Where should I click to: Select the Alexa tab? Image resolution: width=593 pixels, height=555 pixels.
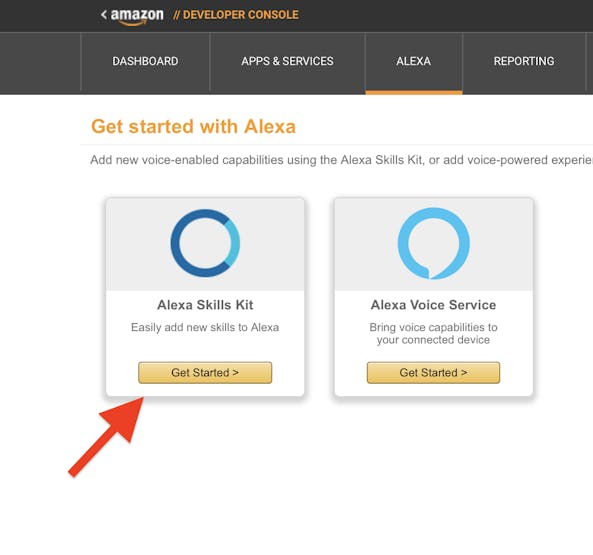tap(414, 61)
